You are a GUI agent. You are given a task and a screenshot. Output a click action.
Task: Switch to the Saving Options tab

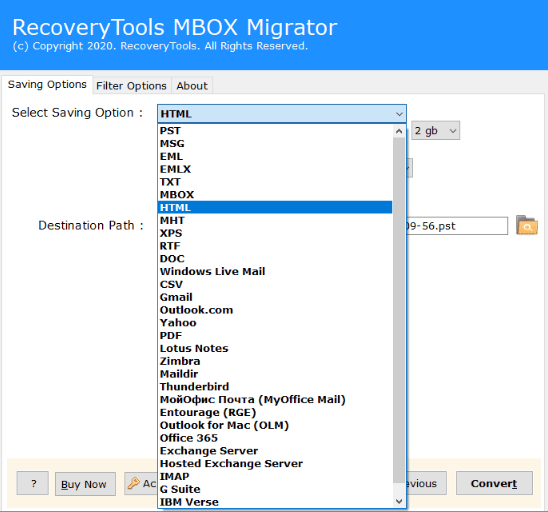point(47,85)
